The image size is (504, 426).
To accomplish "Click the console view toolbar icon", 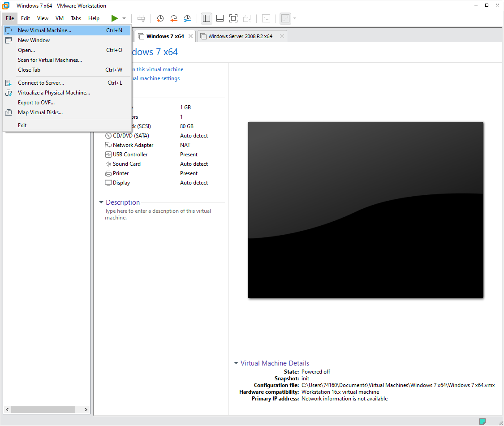I will coord(266,18).
